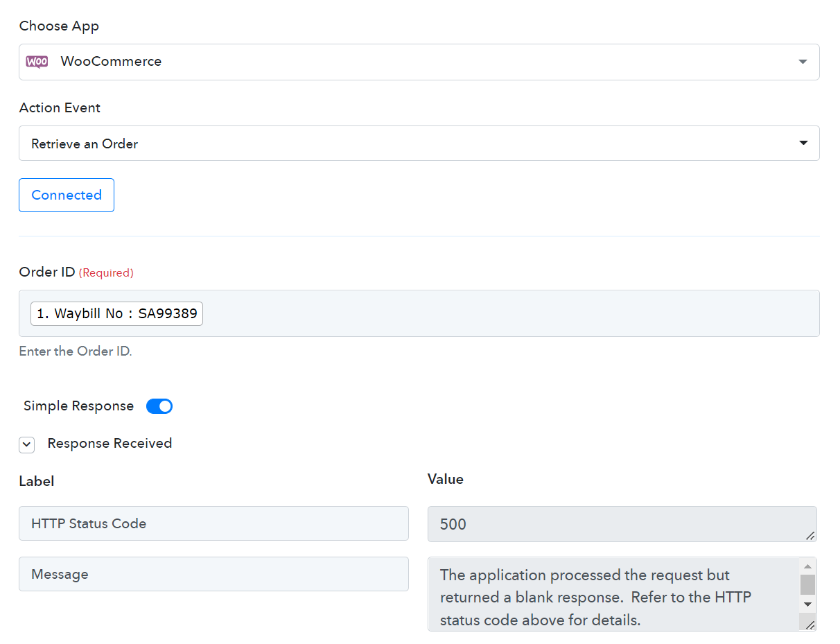This screenshot has width=840, height=644.
Task: Select the Waybill No SA99389 tag
Action: point(117,313)
